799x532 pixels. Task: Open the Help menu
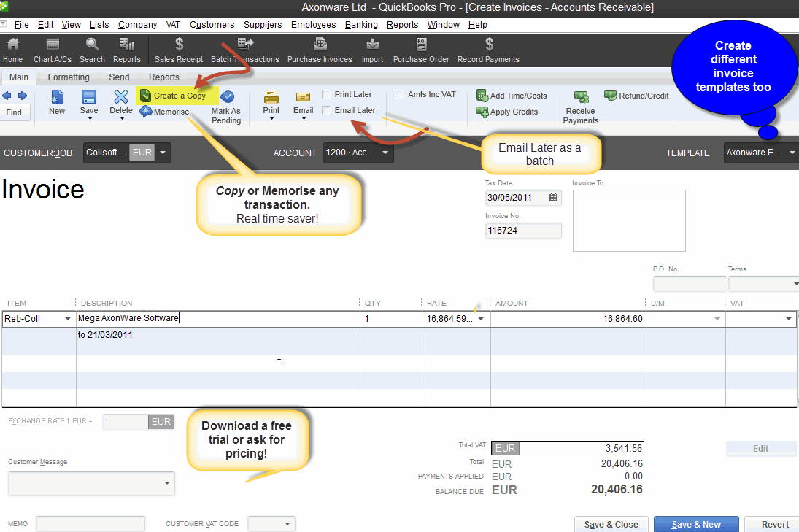point(478,25)
